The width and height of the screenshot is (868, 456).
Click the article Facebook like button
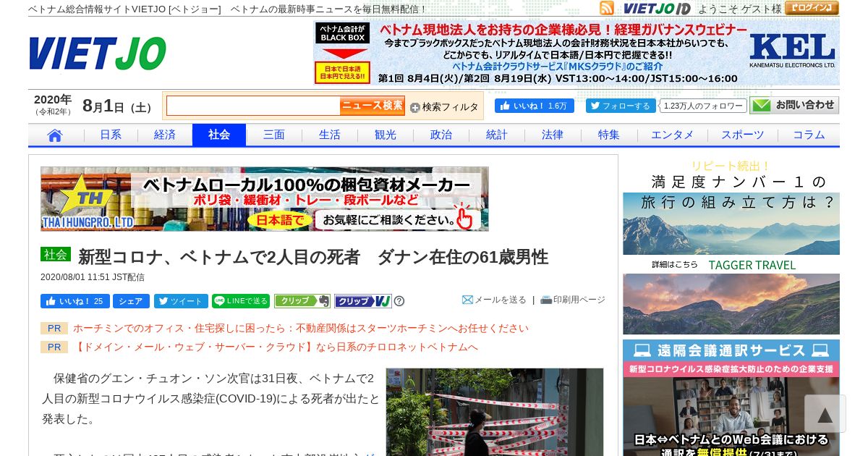click(x=75, y=301)
